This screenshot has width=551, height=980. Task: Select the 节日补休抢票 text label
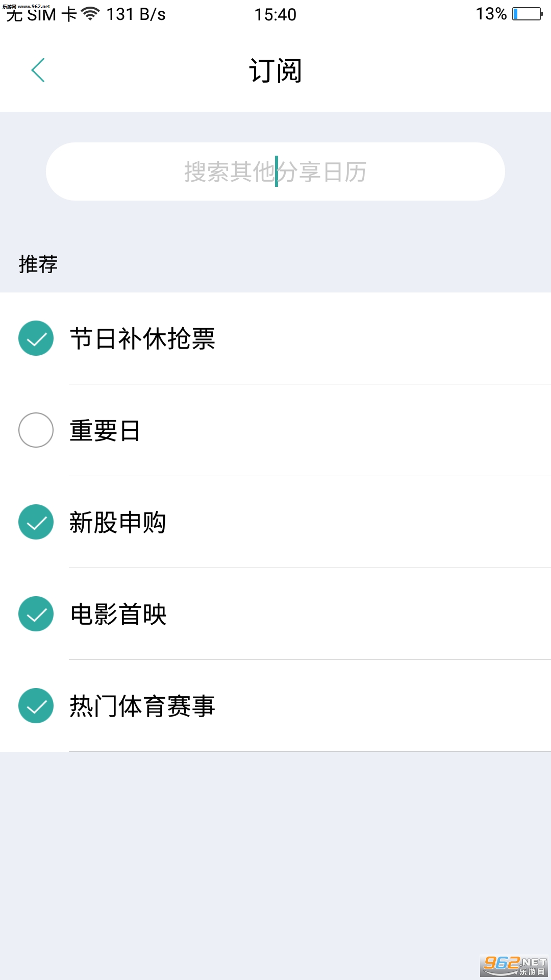142,339
